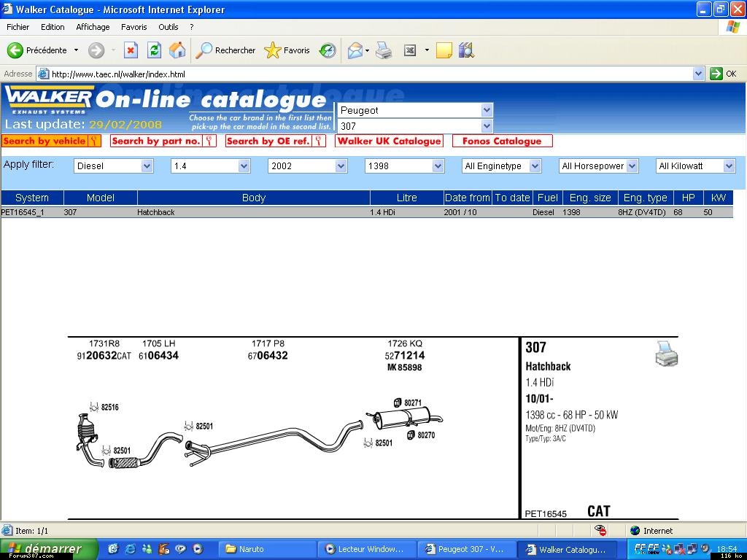
Task: Click the Stop button in the toolbar
Action: click(x=131, y=50)
